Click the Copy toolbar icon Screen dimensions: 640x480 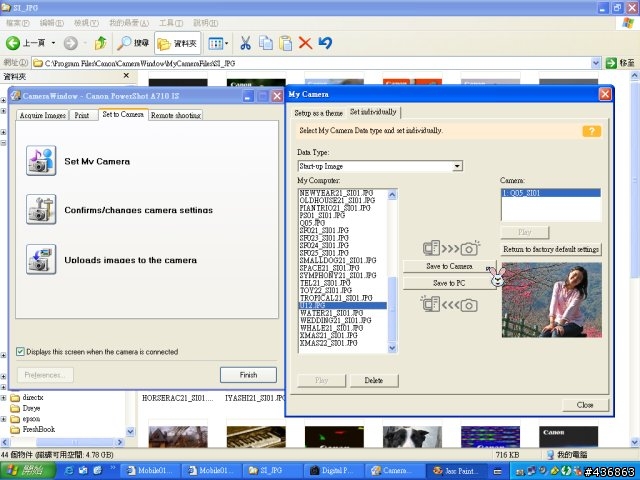(x=266, y=43)
